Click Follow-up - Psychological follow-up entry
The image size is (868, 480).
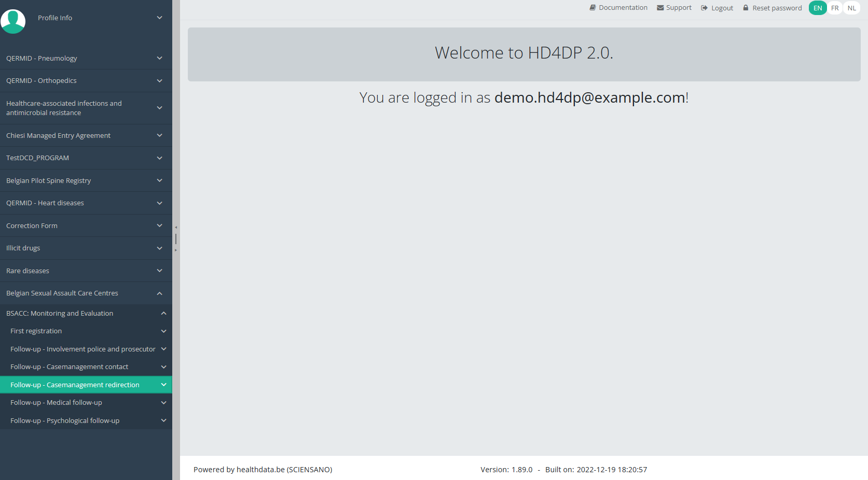pyautogui.click(x=65, y=420)
